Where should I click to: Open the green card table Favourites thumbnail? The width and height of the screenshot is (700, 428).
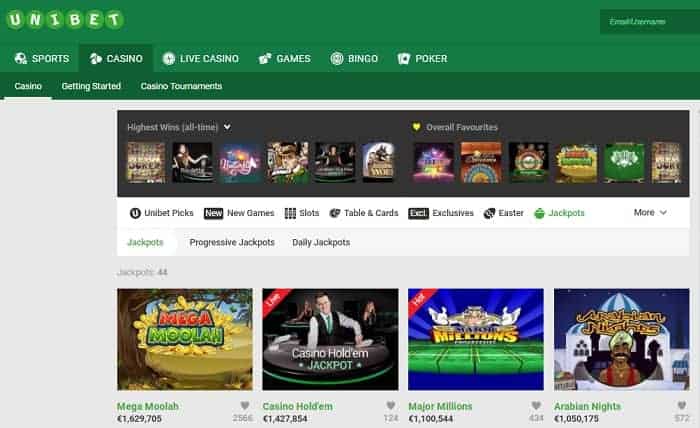(x=624, y=162)
